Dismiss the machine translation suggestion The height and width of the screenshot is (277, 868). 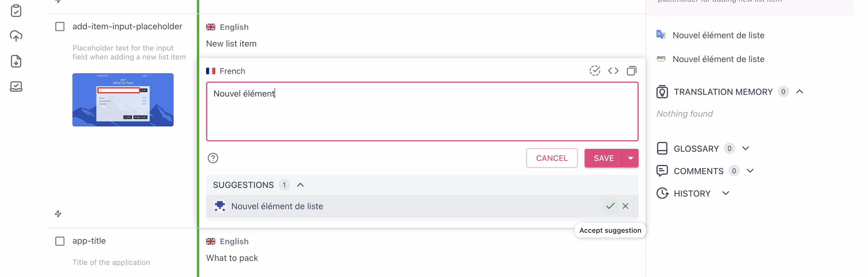tap(626, 206)
